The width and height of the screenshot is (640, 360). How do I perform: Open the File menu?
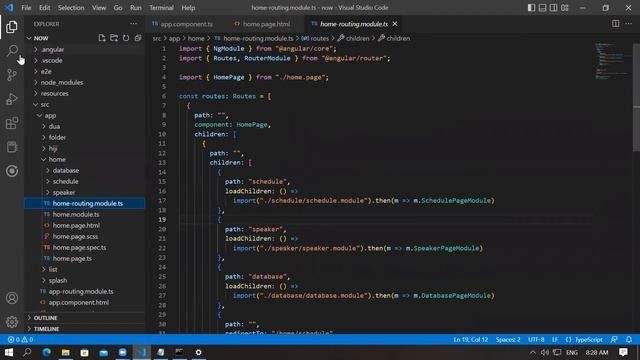(26, 8)
